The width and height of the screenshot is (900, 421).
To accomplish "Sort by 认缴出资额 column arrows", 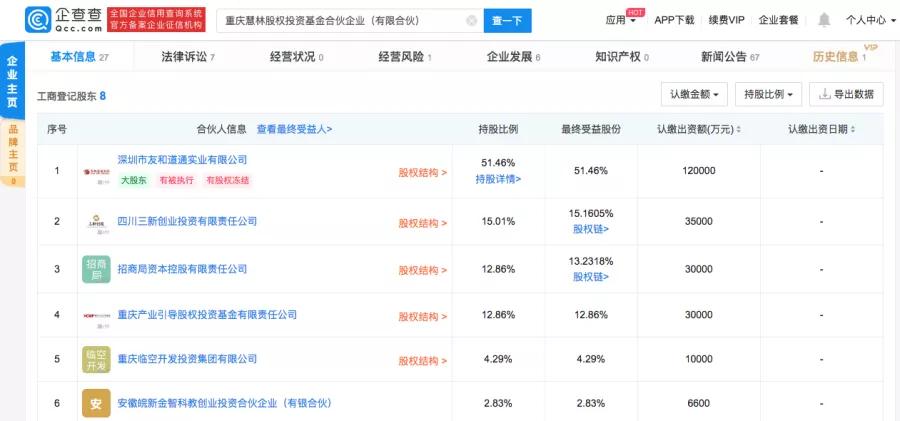I will point(738,130).
